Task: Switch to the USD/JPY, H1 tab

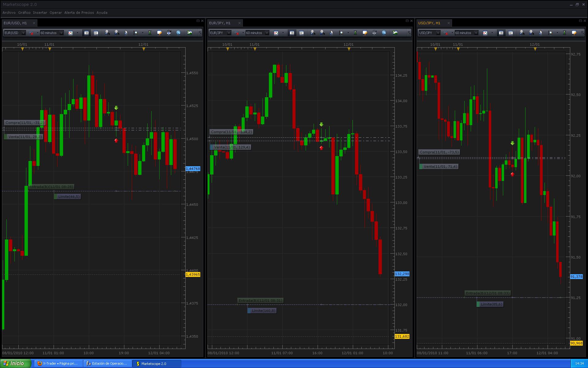Action: tap(429, 23)
